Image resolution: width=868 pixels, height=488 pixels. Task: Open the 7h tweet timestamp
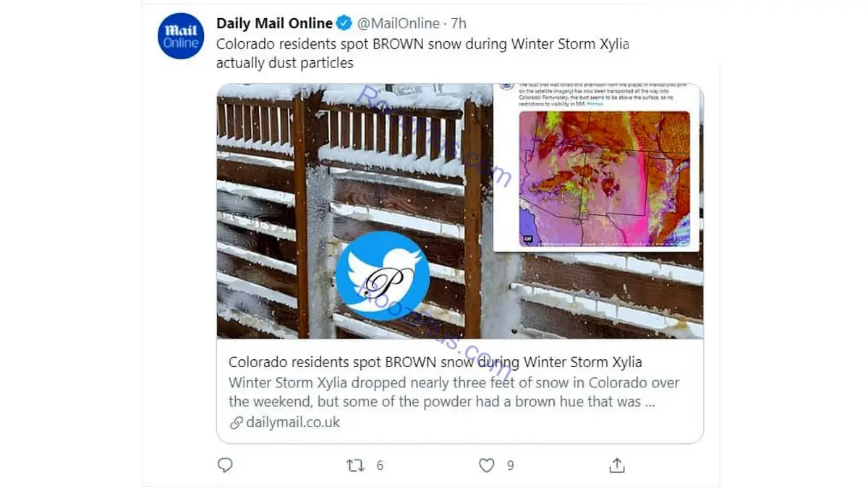pos(459,24)
